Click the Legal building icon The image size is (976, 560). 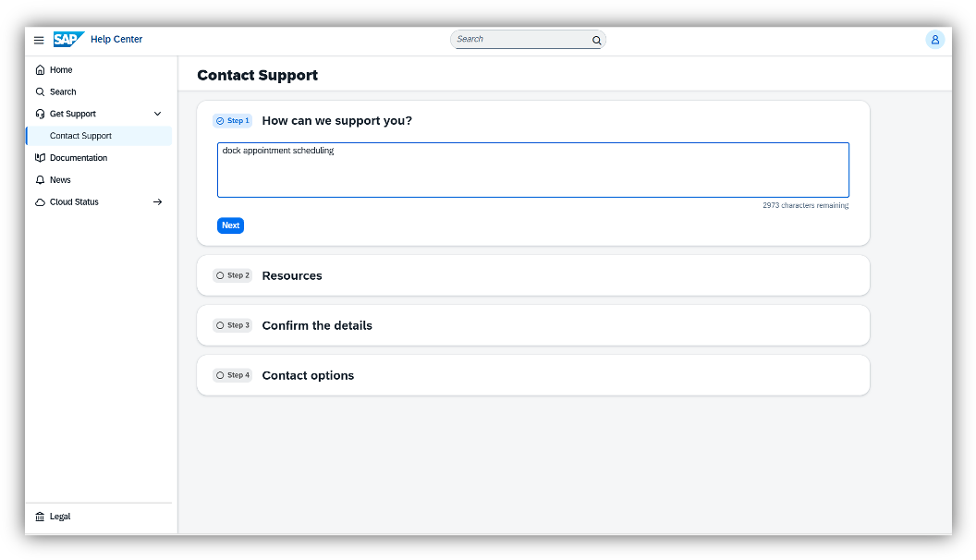pyautogui.click(x=40, y=517)
